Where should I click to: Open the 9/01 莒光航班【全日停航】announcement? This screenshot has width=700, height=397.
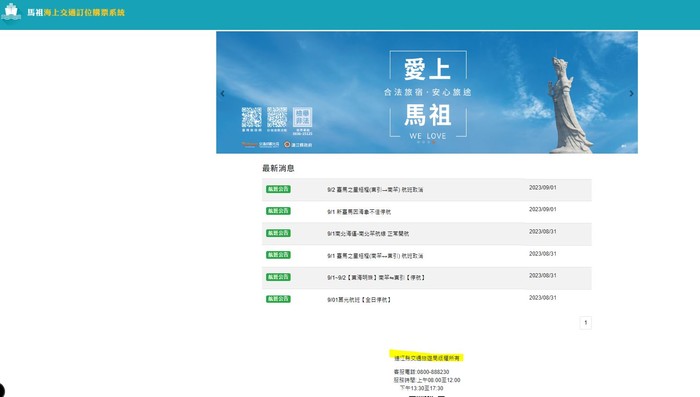point(359,300)
